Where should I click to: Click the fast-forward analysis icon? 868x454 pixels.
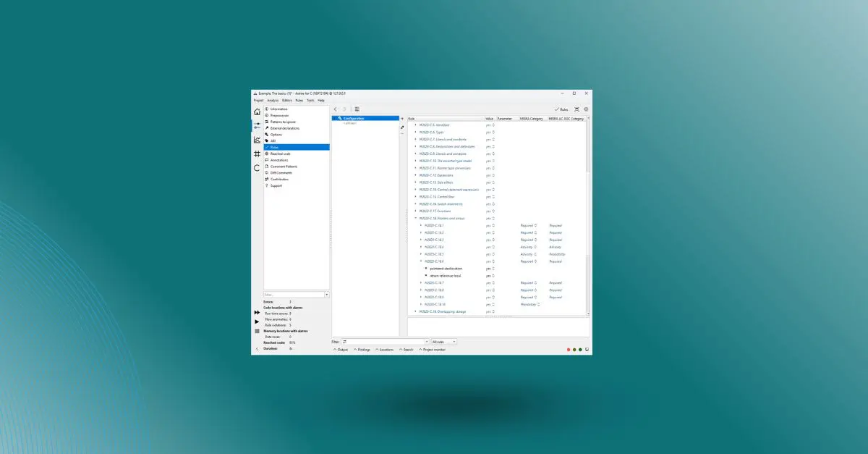point(257,314)
